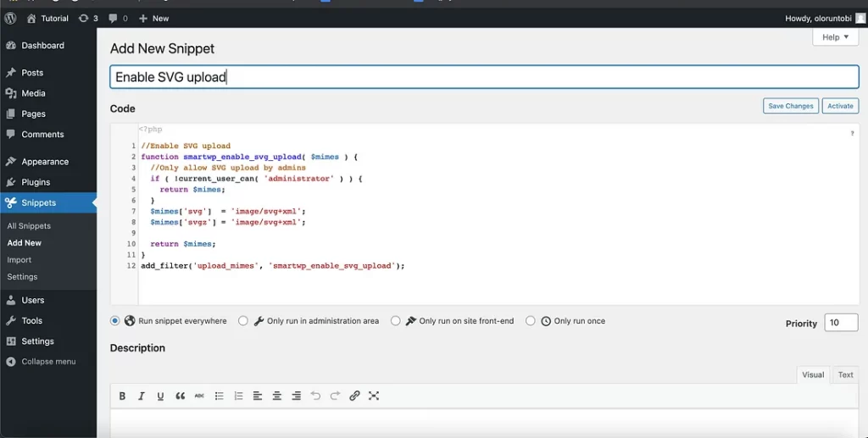
Task: Switch to the Text editor tab
Action: tap(845, 374)
